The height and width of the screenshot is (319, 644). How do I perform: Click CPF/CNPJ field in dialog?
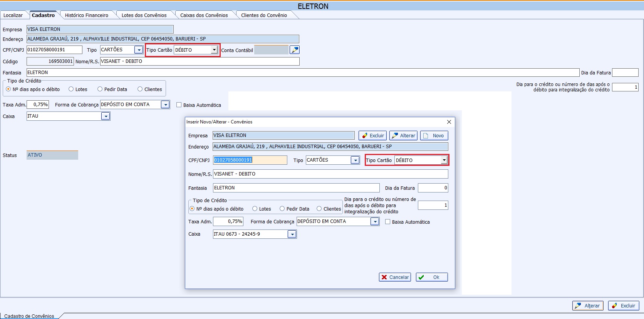pyautogui.click(x=250, y=160)
